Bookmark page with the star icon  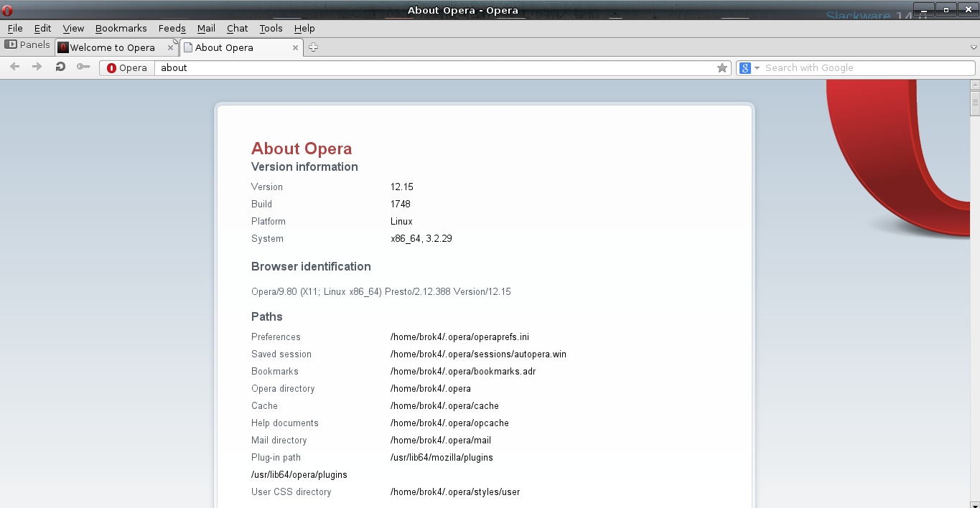point(722,68)
